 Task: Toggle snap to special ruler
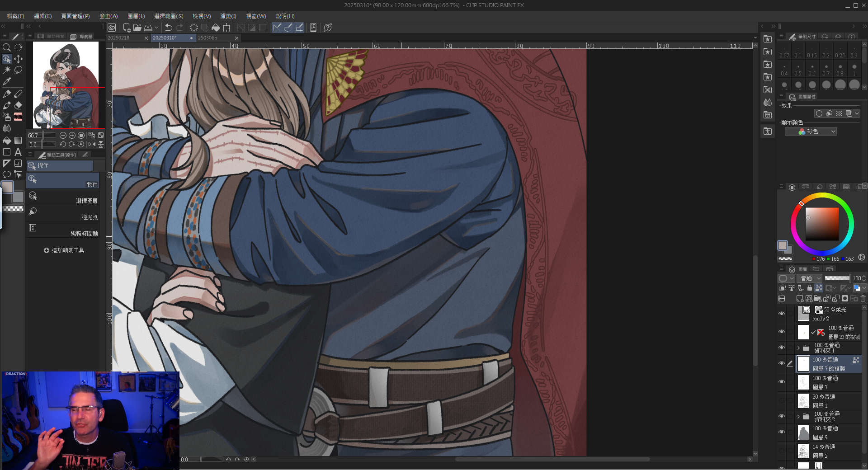coord(288,28)
